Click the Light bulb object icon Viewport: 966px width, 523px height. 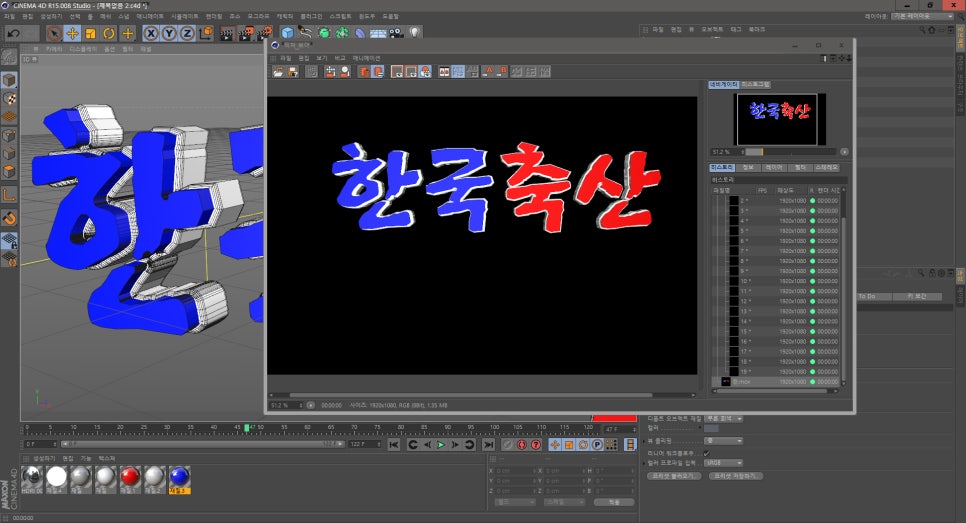click(x=415, y=32)
